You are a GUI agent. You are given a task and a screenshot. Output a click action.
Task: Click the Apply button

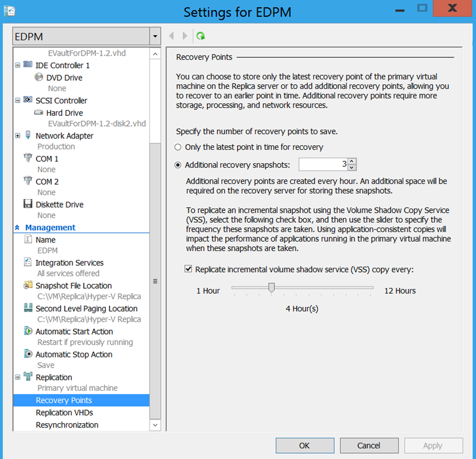click(x=433, y=445)
